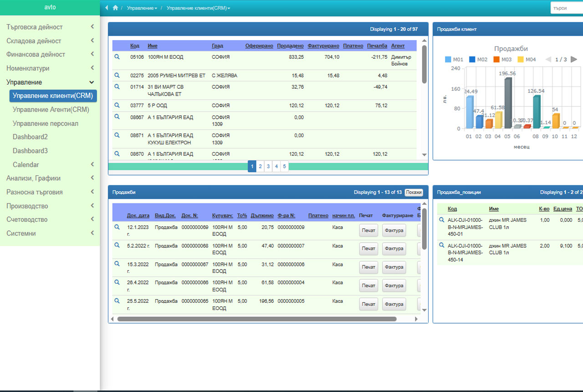The image size is (583, 392).
Task: Collapse the Управление sidebar section
Action: pyautogui.click(x=50, y=82)
